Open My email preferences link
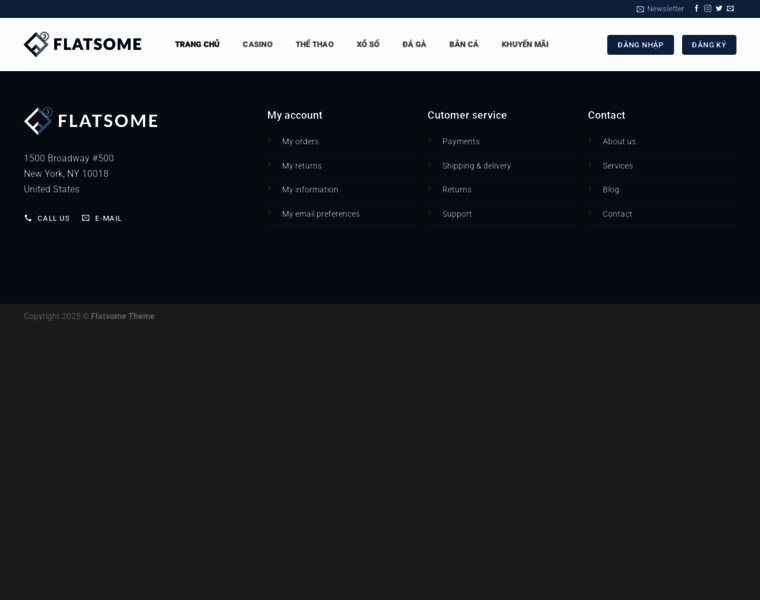This screenshot has height=600, width=760. click(x=320, y=214)
